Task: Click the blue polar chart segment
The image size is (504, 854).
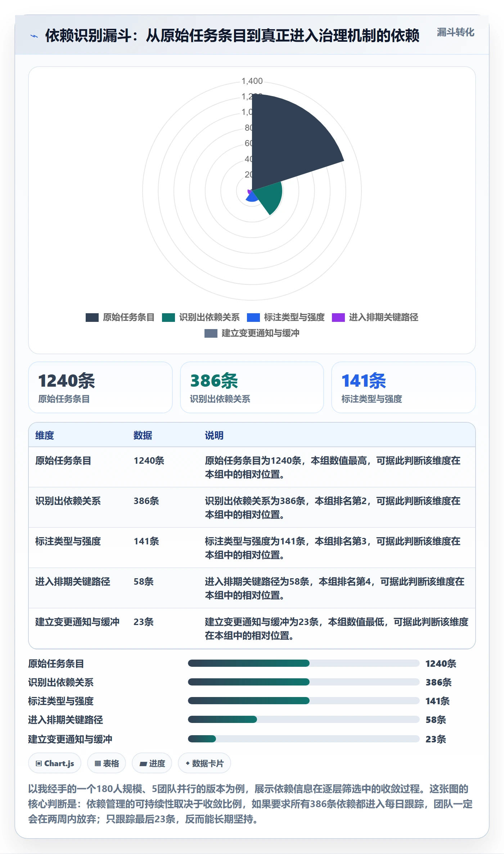Action: pyautogui.click(x=253, y=197)
